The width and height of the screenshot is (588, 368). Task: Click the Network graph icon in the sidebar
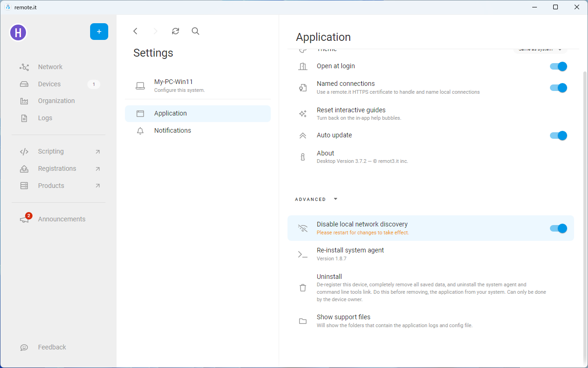pos(24,67)
